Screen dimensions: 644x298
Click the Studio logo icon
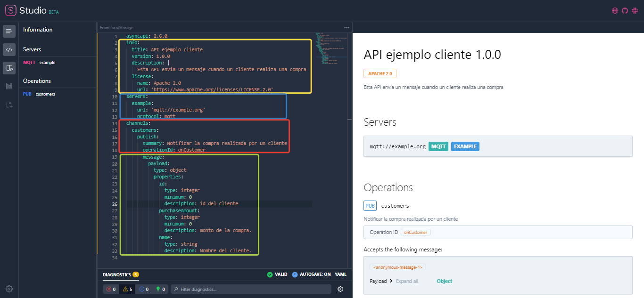point(10,10)
